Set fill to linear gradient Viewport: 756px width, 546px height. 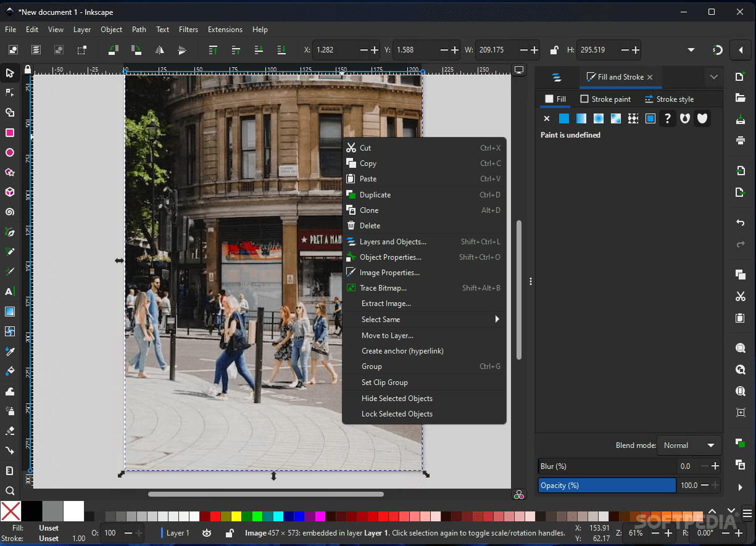tap(581, 118)
